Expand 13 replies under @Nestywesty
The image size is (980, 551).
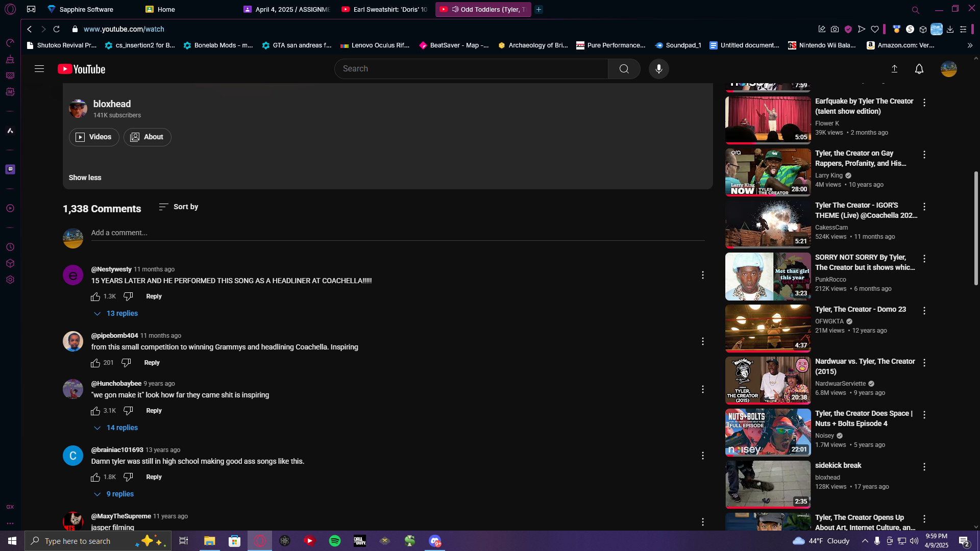(116, 313)
